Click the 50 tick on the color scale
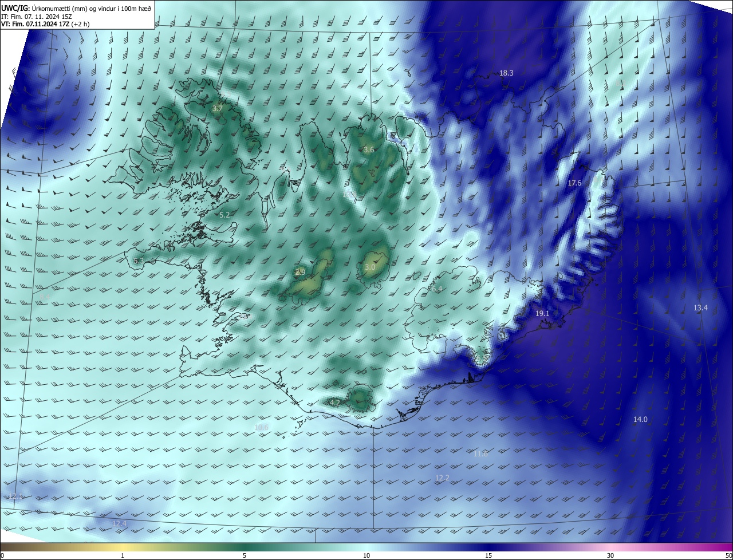733x560 pixels. pyautogui.click(x=728, y=555)
